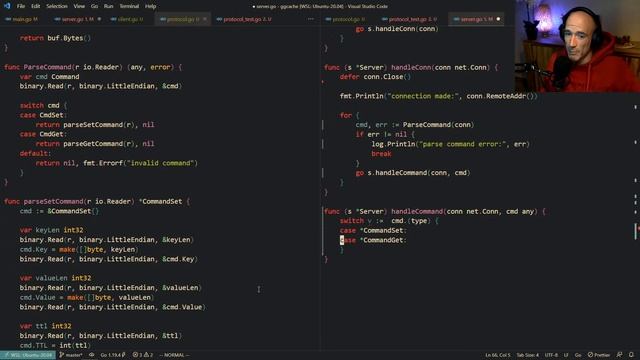Open the View menu
The image size is (640, 360).
[79, 6]
